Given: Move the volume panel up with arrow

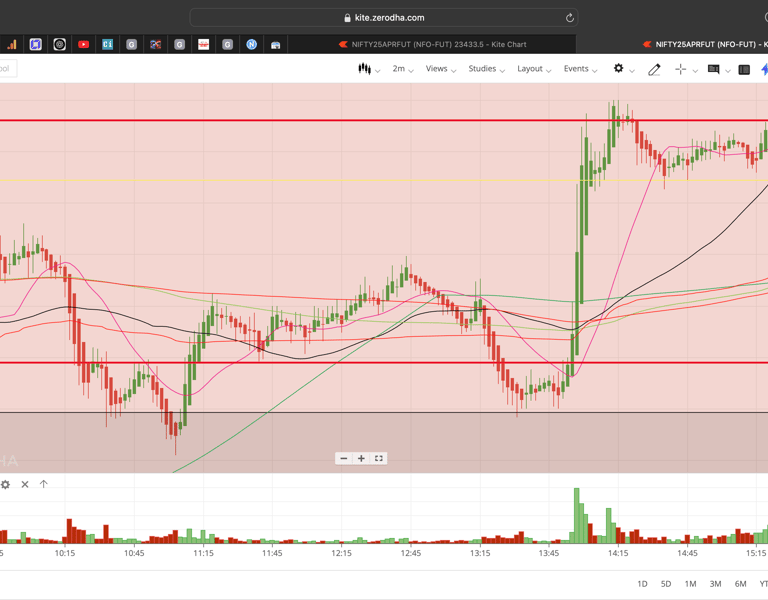Looking at the screenshot, I should (44, 484).
